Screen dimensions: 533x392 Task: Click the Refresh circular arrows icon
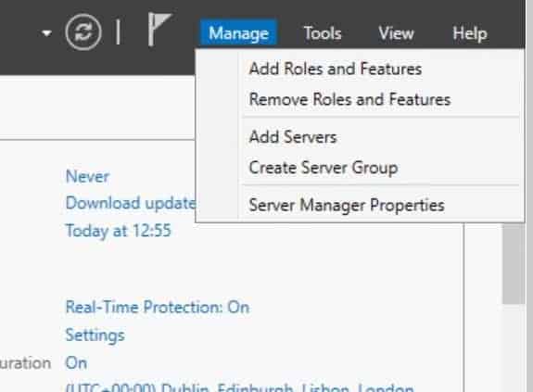(83, 32)
